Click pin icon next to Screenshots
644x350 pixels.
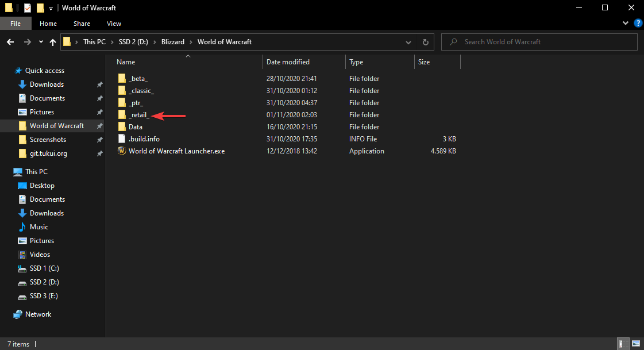click(x=99, y=140)
